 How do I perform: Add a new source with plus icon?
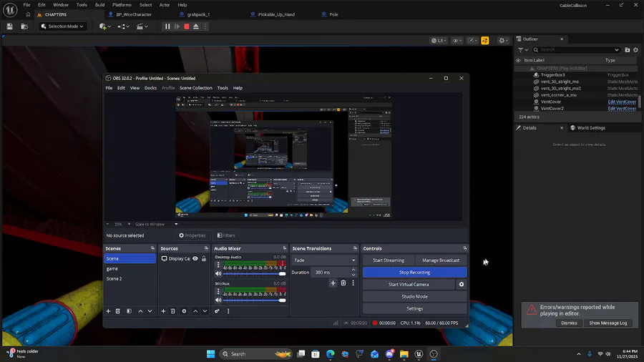pos(163,311)
